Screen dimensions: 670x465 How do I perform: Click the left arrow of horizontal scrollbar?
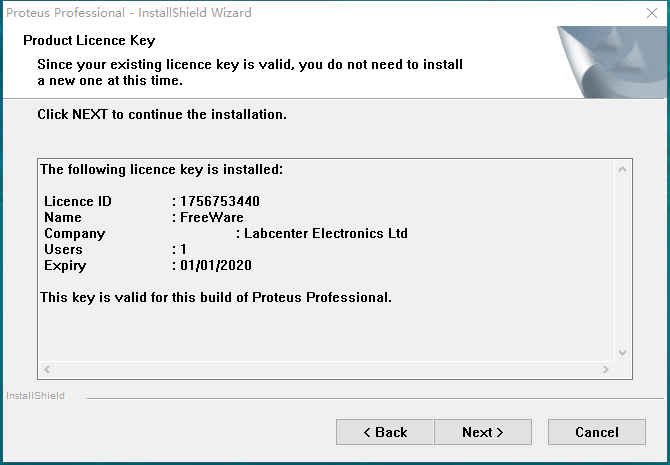pyautogui.click(x=46, y=370)
